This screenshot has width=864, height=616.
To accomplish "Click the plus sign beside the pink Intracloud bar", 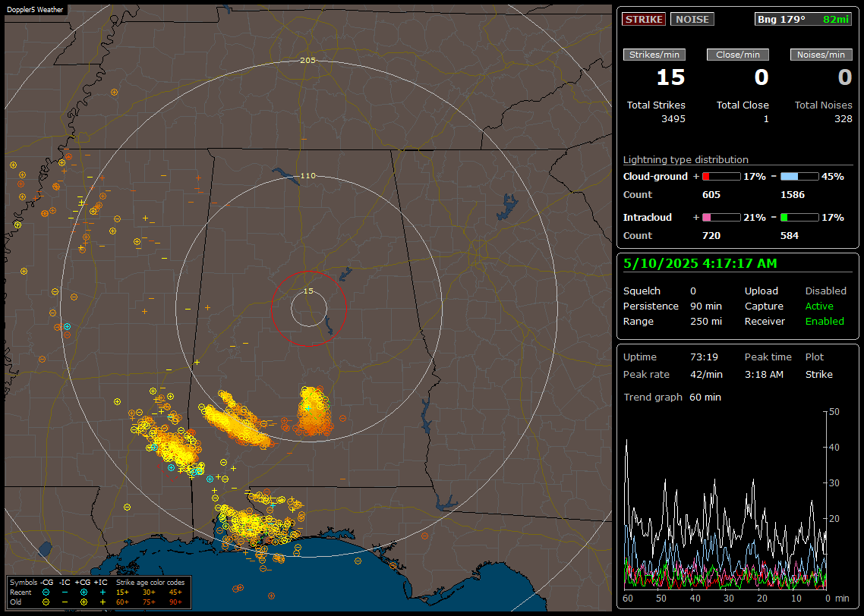I will tap(696, 218).
